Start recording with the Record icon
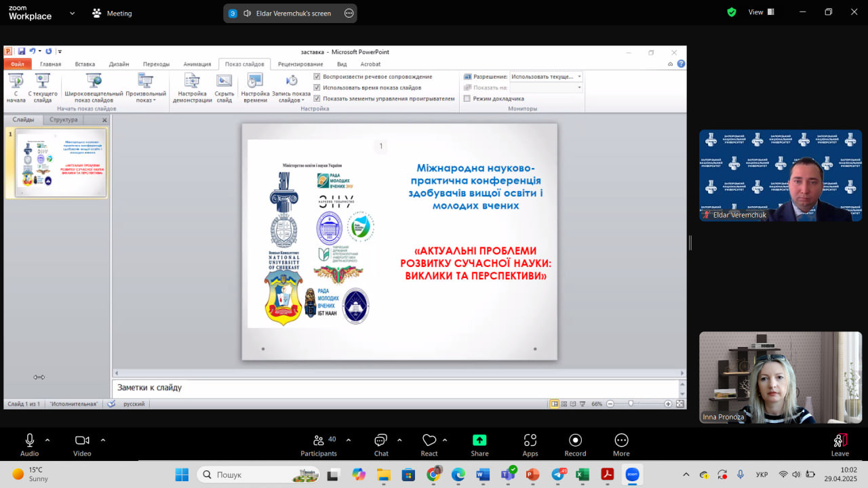Viewport: 868px width, 488px height. [x=575, y=441]
